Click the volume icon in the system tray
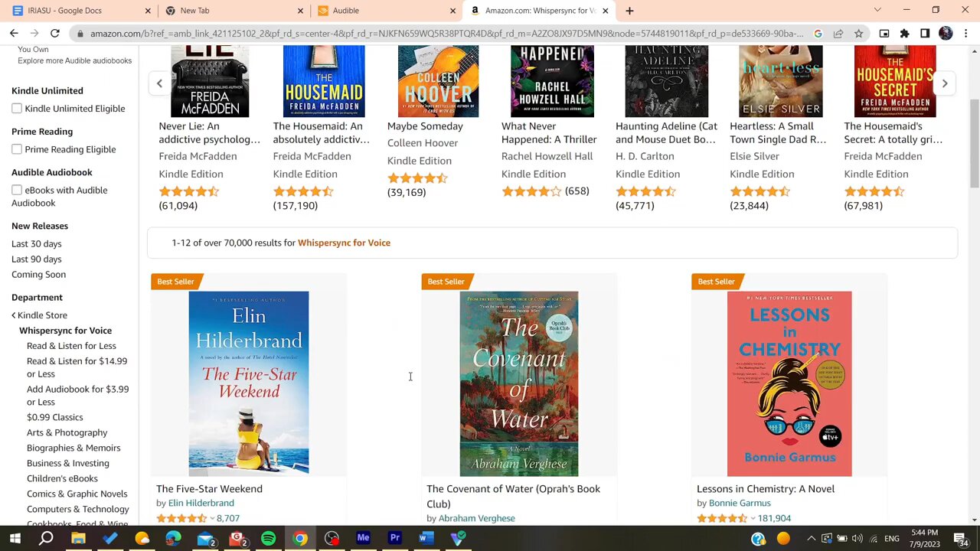980x551 pixels. tap(857, 539)
